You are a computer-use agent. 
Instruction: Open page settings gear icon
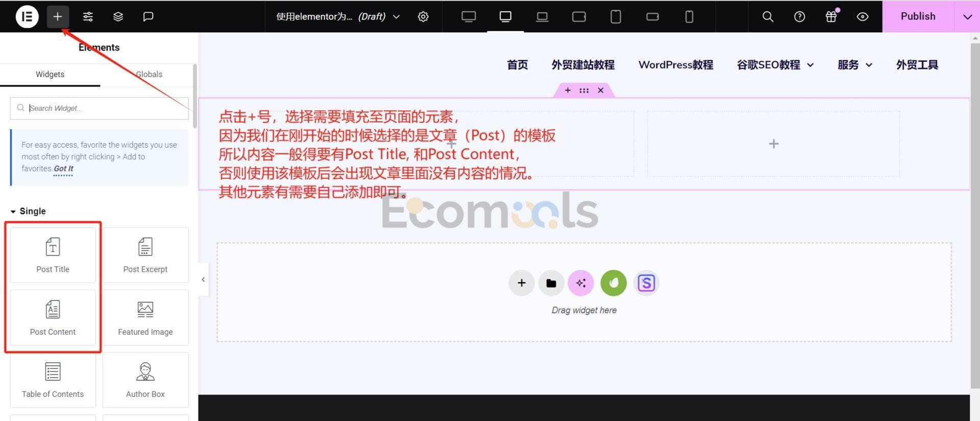(423, 16)
